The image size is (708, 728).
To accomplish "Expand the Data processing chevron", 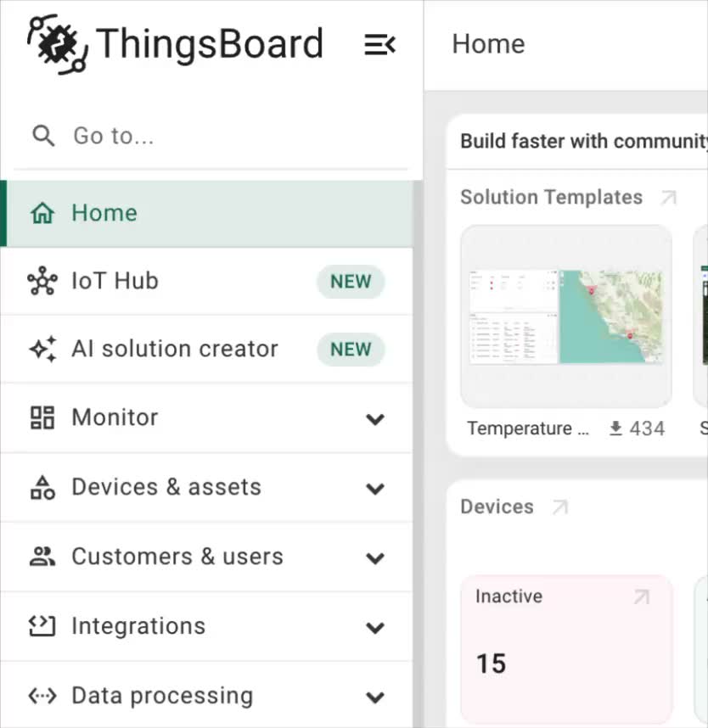I will 375,697.
